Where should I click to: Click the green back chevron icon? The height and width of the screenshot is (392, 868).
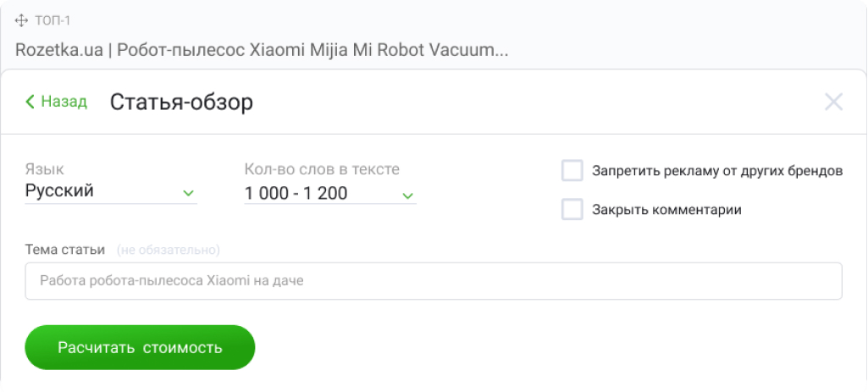tap(30, 102)
